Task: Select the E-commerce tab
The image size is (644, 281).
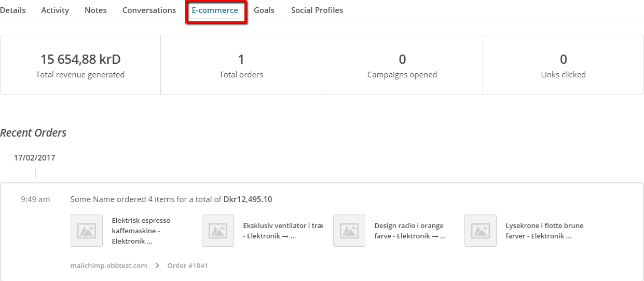Action: pos(215,10)
